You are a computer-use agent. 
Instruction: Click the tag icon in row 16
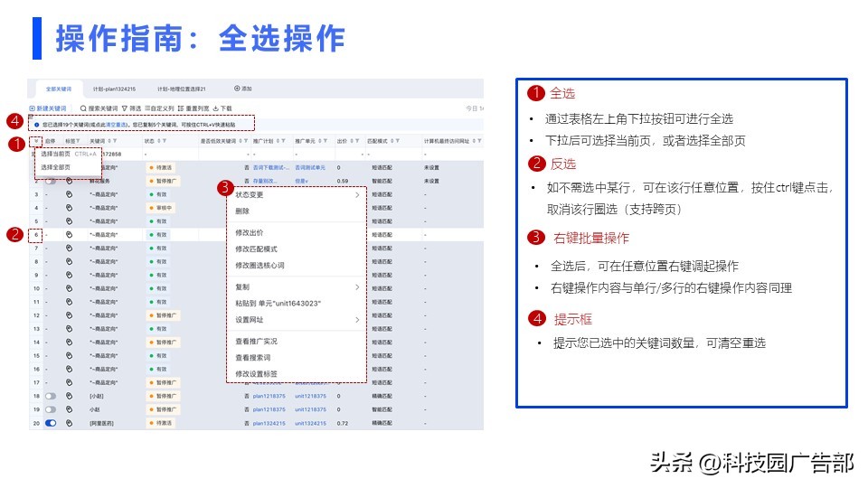tap(70, 369)
